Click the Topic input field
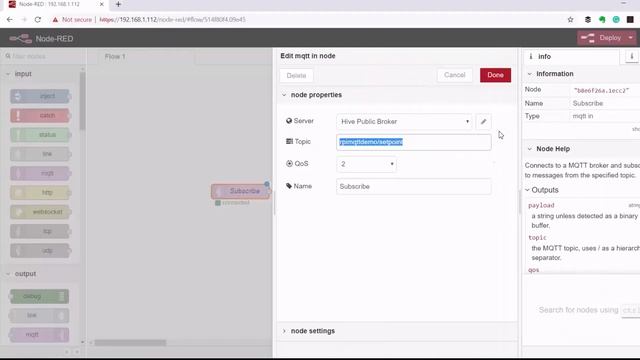Viewport: 640px width, 360px height. (413, 142)
